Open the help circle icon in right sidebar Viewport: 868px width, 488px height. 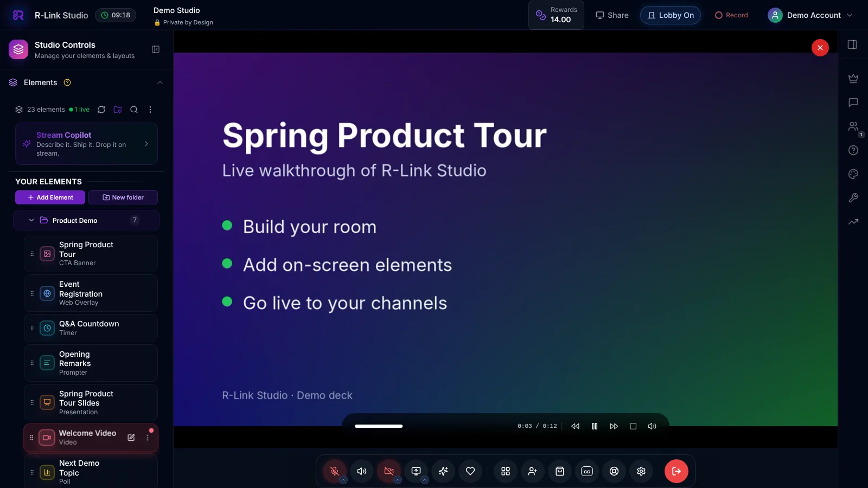[853, 150]
